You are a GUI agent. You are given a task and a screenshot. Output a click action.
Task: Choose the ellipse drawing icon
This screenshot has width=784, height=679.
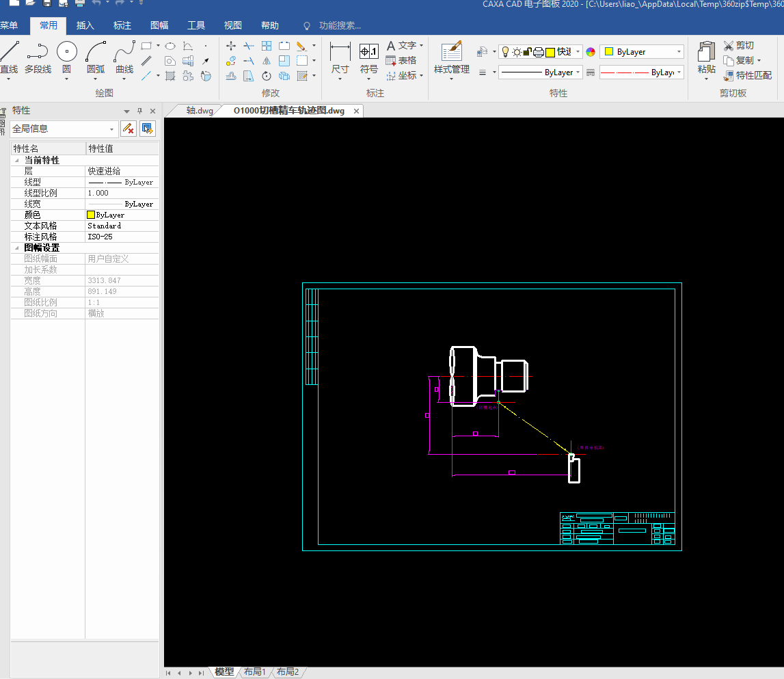[170, 46]
